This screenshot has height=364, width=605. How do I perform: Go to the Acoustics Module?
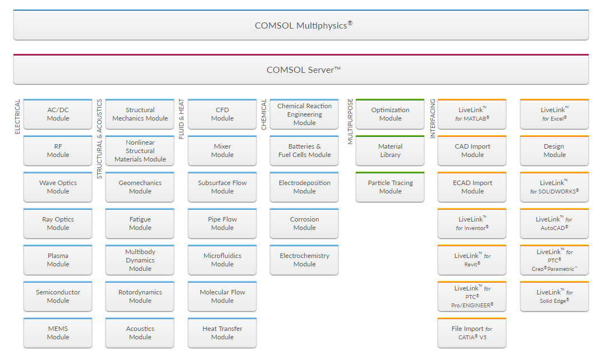[x=140, y=333]
